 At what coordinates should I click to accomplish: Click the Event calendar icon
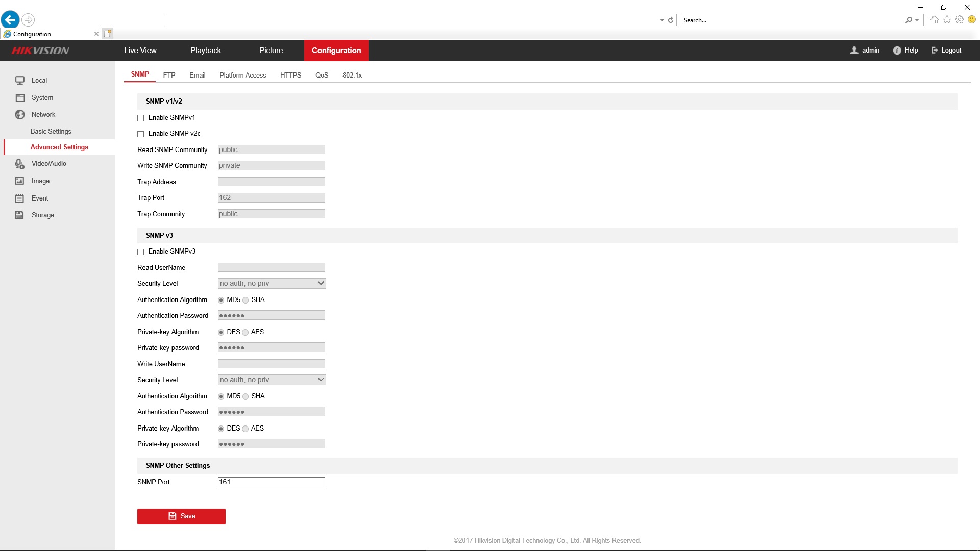click(20, 198)
